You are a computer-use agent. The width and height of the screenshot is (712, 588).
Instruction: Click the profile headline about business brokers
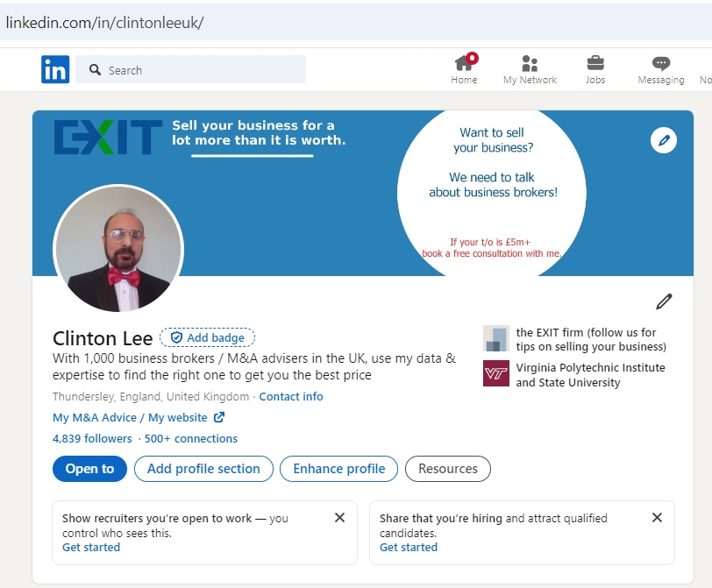[254, 366]
